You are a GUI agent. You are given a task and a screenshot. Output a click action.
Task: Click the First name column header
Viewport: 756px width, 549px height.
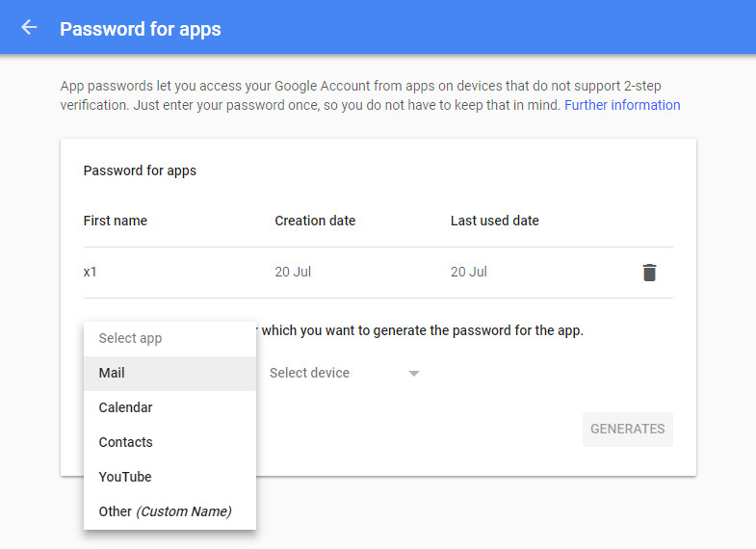click(116, 221)
